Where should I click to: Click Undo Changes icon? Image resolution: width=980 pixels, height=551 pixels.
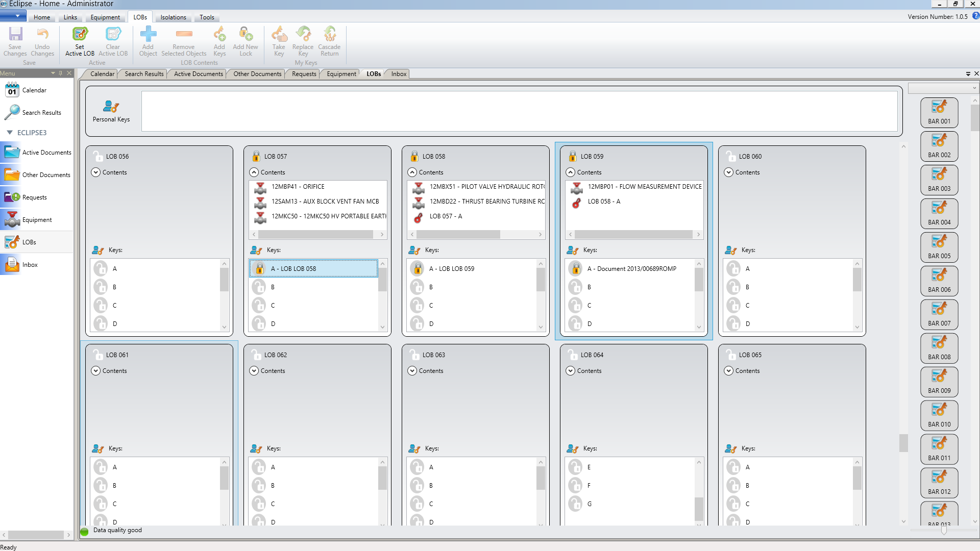42,34
